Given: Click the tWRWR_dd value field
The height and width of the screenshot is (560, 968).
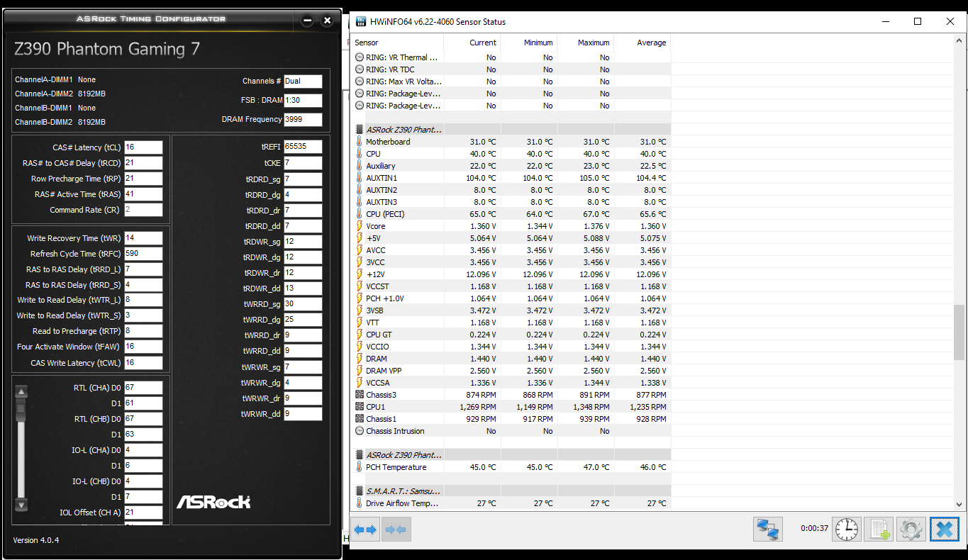Looking at the screenshot, I should click(x=303, y=414).
